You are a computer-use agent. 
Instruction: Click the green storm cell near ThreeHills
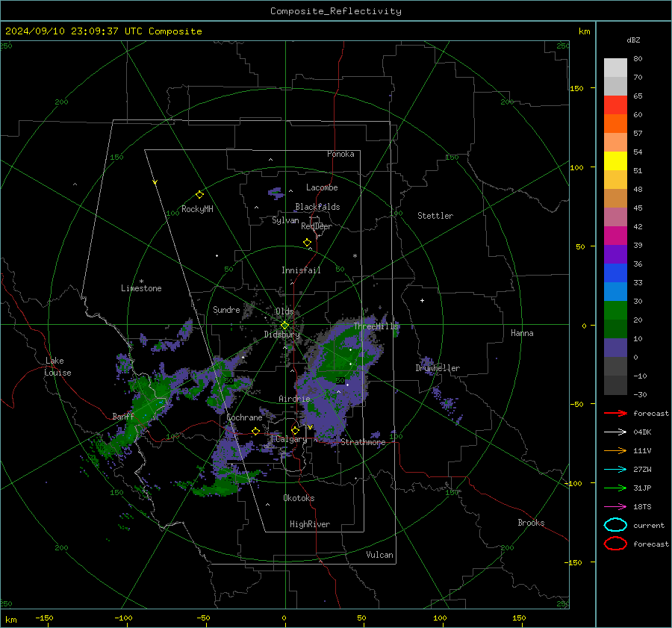(x=343, y=355)
